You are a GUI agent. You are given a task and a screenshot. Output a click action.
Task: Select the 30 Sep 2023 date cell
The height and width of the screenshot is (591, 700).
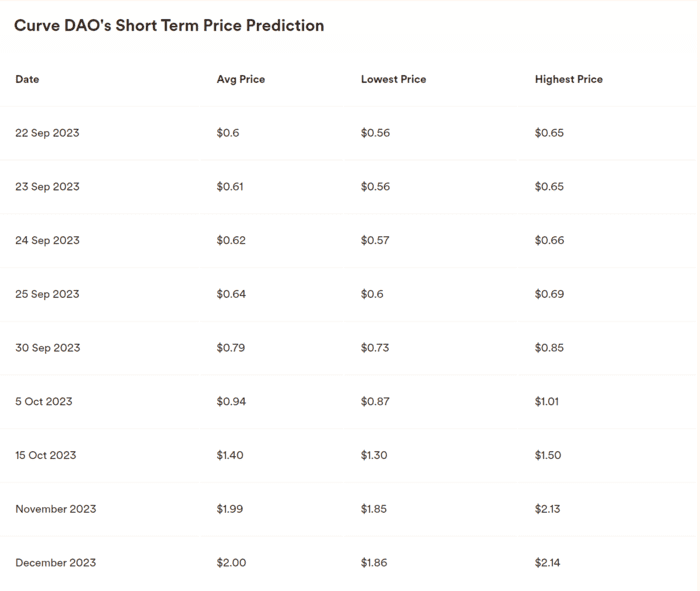pyautogui.click(x=47, y=348)
